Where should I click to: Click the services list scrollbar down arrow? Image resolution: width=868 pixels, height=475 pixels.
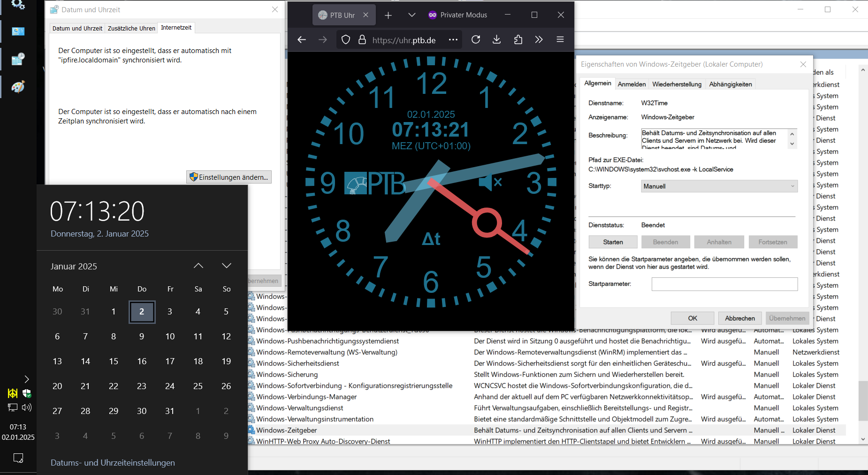[863, 439]
